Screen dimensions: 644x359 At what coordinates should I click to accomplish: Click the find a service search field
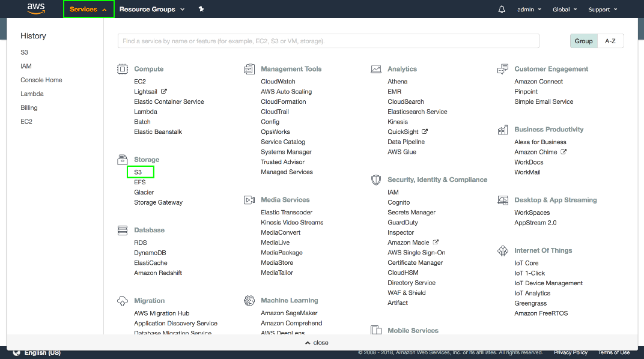(x=328, y=41)
